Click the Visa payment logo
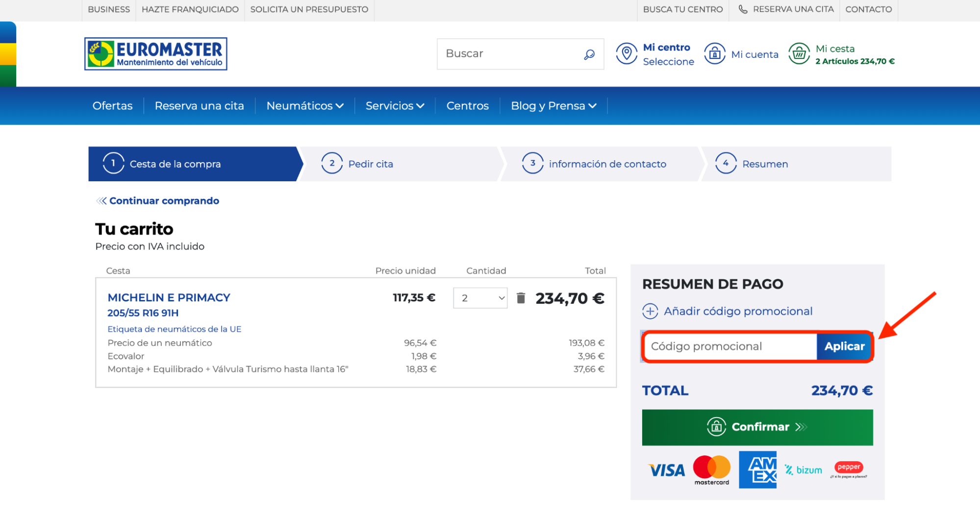This screenshot has height=519, width=980. tap(667, 470)
